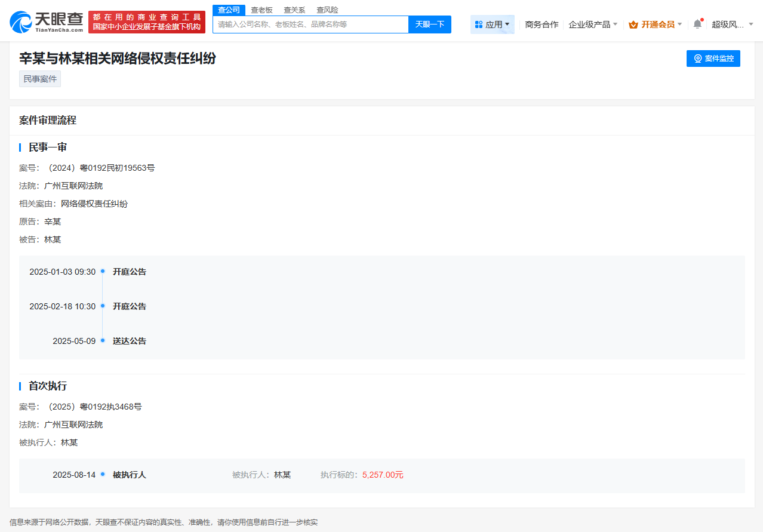Open the 应用 dropdown menu
763x532 pixels.
(492, 24)
